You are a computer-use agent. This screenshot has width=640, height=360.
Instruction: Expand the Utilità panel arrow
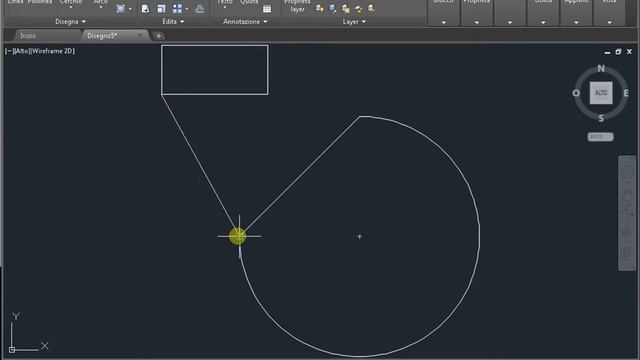[x=543, y=22]
